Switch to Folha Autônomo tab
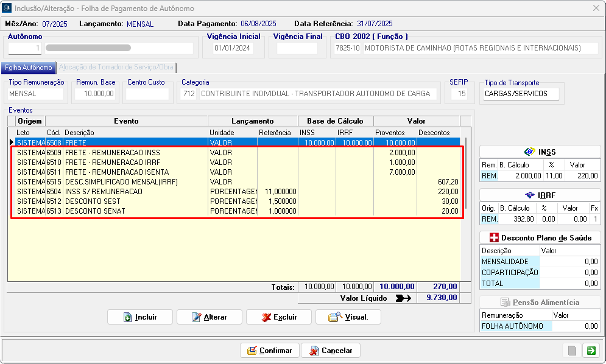The image size is (606, 364). (29, 68)
